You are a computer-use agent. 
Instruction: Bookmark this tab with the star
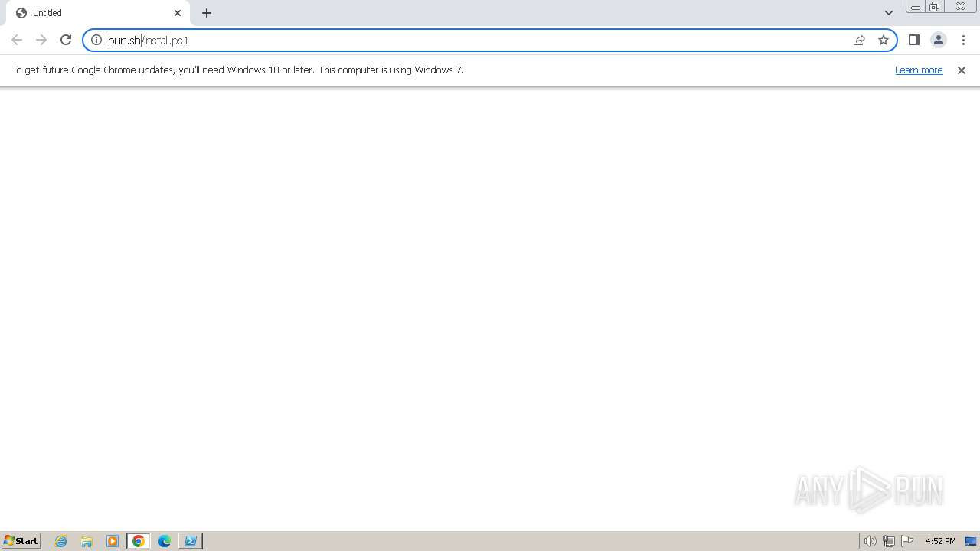(x=884, y=40)
